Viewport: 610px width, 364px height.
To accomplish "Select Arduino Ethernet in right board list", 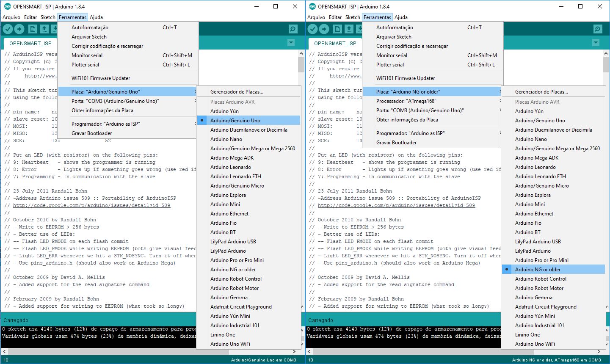I will pyautogui.click(x=553, y=213).
